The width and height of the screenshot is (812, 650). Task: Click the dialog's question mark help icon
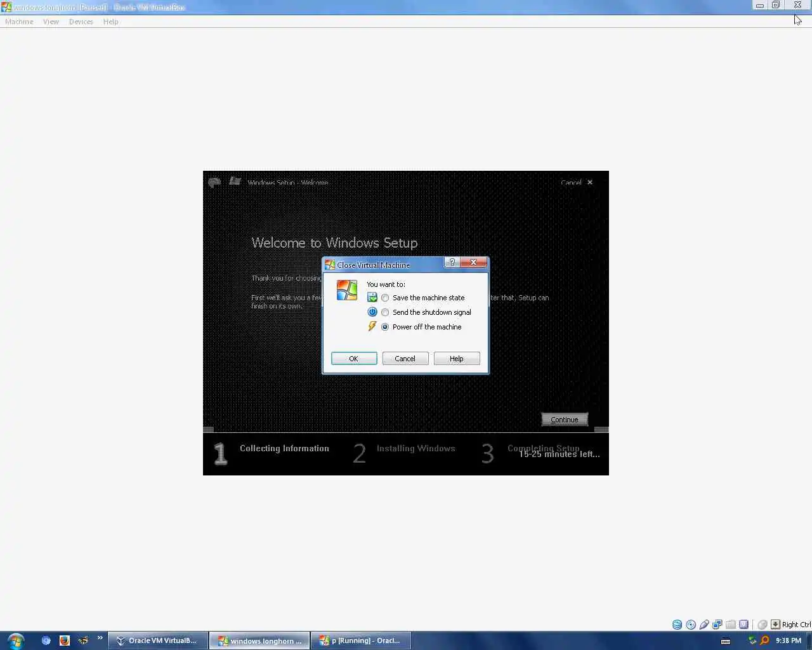point(452,262)
